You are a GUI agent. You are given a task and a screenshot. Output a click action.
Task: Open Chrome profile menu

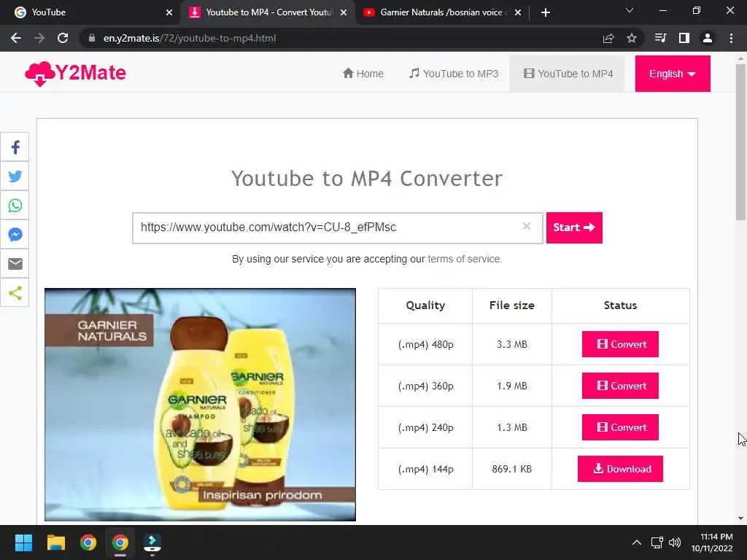tap(708, 38)
